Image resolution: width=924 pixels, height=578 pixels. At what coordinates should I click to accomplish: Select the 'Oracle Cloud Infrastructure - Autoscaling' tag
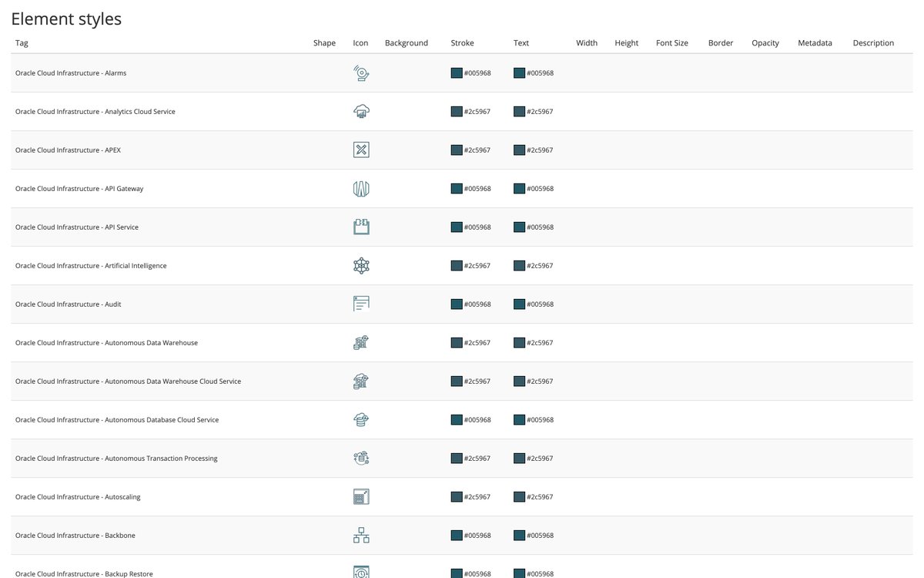click(x=78, y=497)
